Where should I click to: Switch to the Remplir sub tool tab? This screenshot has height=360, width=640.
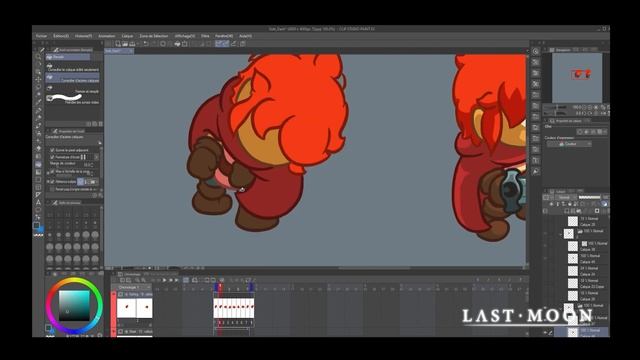[68, 57]
